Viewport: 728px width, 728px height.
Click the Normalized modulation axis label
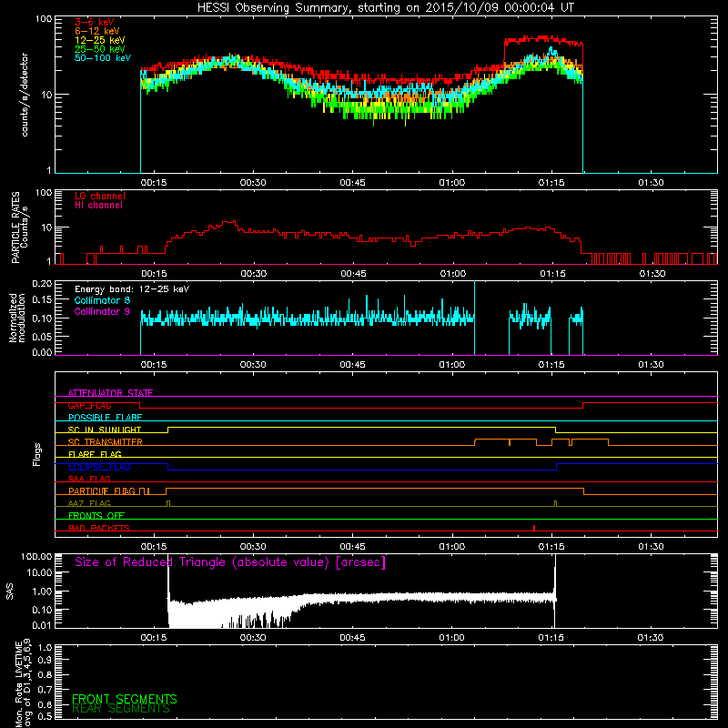click(x=17, y=318)
